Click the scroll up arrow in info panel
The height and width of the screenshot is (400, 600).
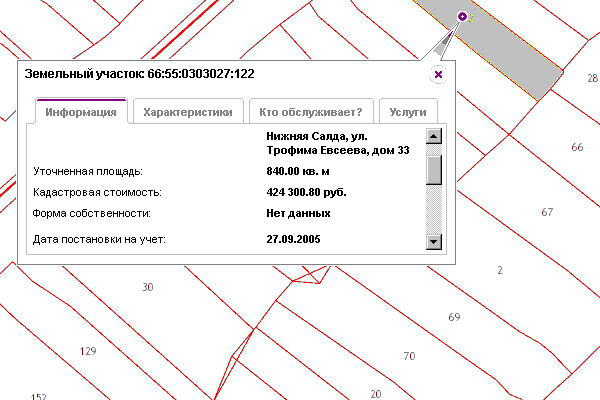pos(433,136)
